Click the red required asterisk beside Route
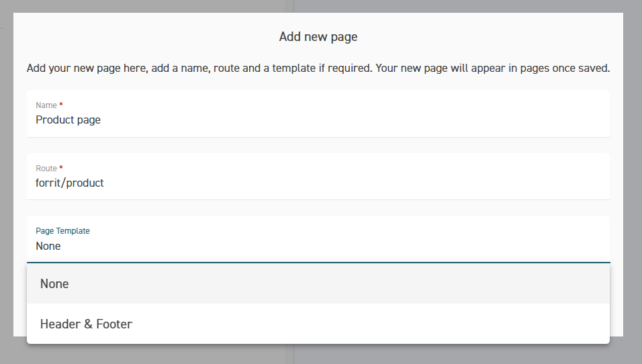642x364 pixels. (x=61, y=167)
